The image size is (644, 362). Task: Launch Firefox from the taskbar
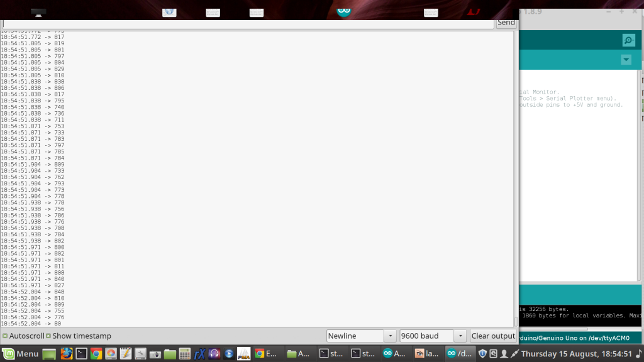click(67, 354)
